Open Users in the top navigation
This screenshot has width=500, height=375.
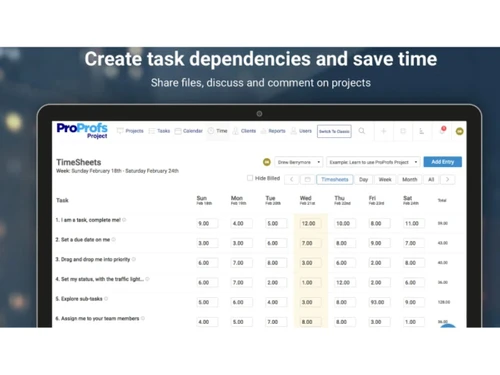coord(301,131)
